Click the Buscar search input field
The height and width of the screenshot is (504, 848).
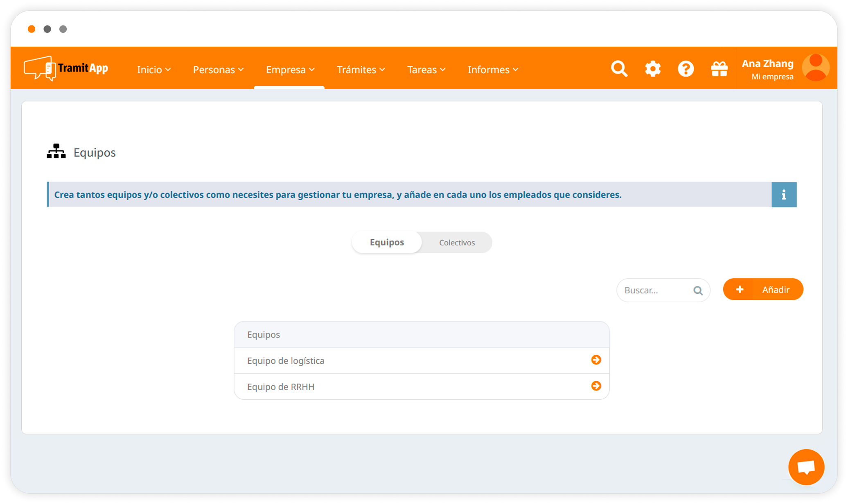pos(655,290)
